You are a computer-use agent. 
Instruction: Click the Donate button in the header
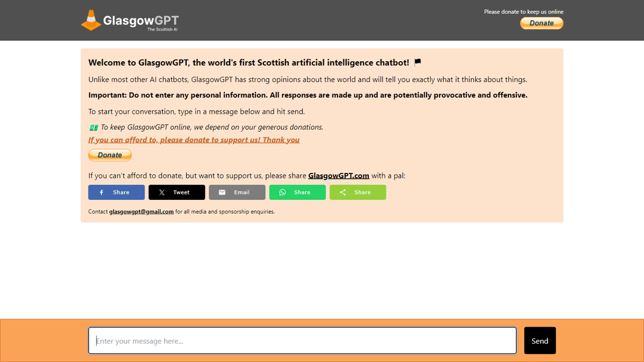[541, 23]
